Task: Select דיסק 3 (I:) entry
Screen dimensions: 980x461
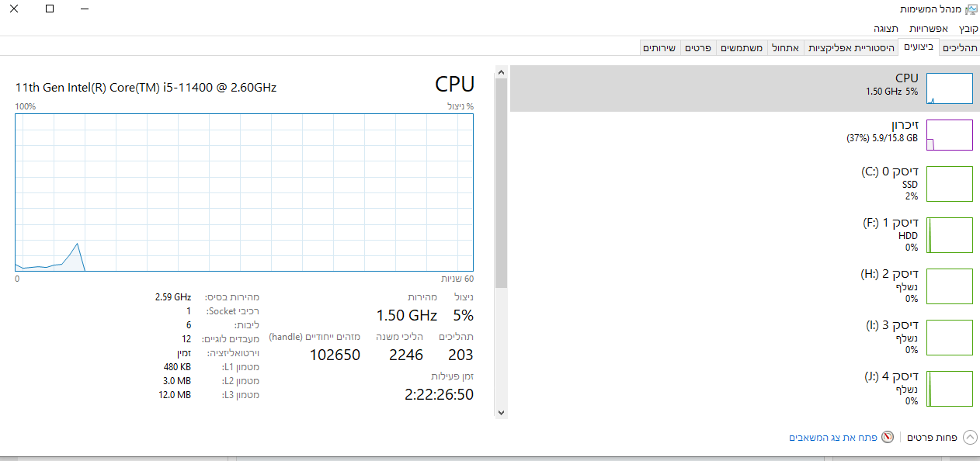Action: [x=745, y=337]
